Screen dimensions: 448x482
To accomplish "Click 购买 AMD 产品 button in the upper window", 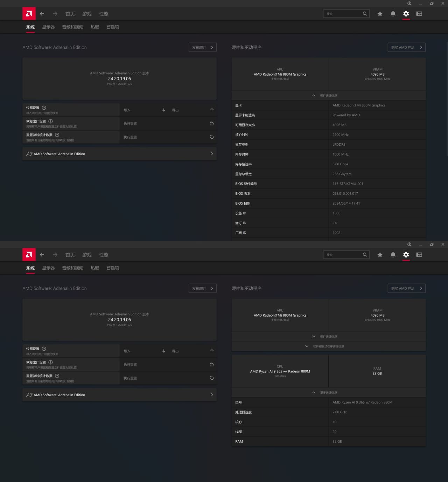I will (407, 47).
